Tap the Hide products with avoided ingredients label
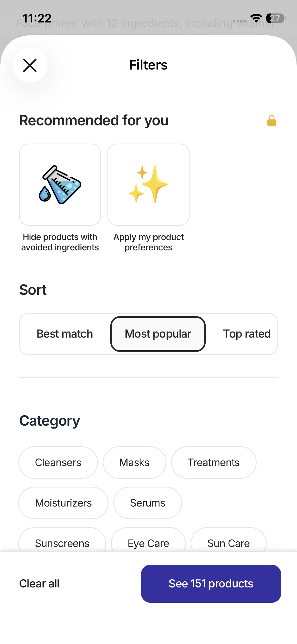 click(60, 242)
